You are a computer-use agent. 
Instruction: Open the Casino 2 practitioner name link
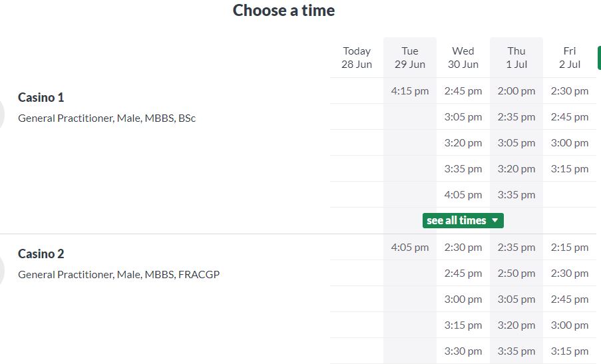[x=41, y=254]
